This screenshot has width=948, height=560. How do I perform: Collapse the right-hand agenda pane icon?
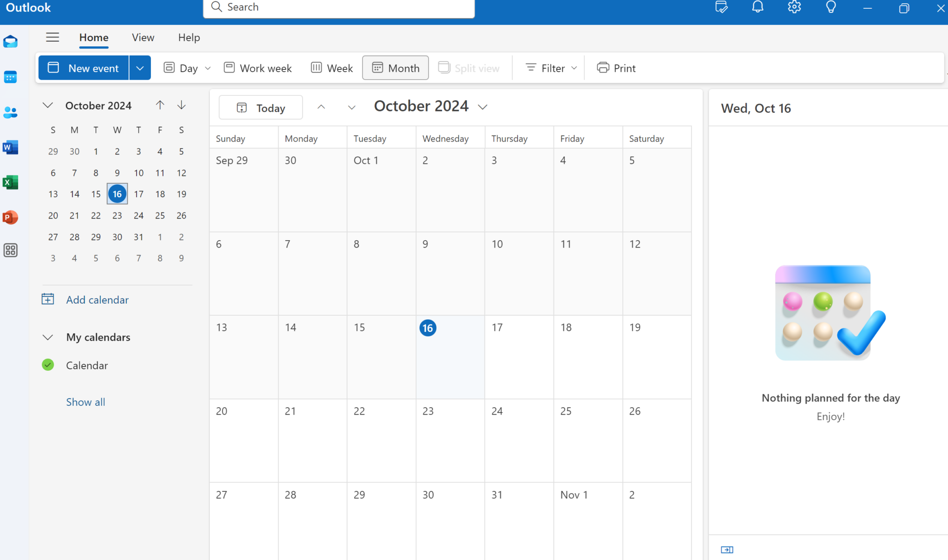click(727, 550)
